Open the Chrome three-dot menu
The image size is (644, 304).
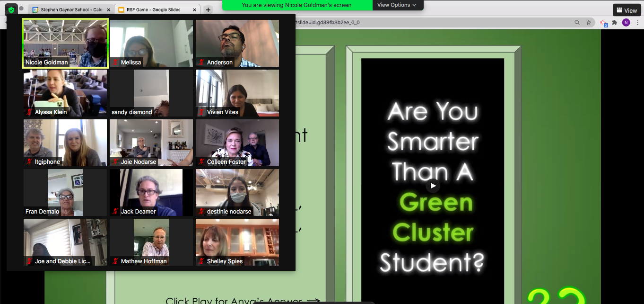click(x=637, y=22)
